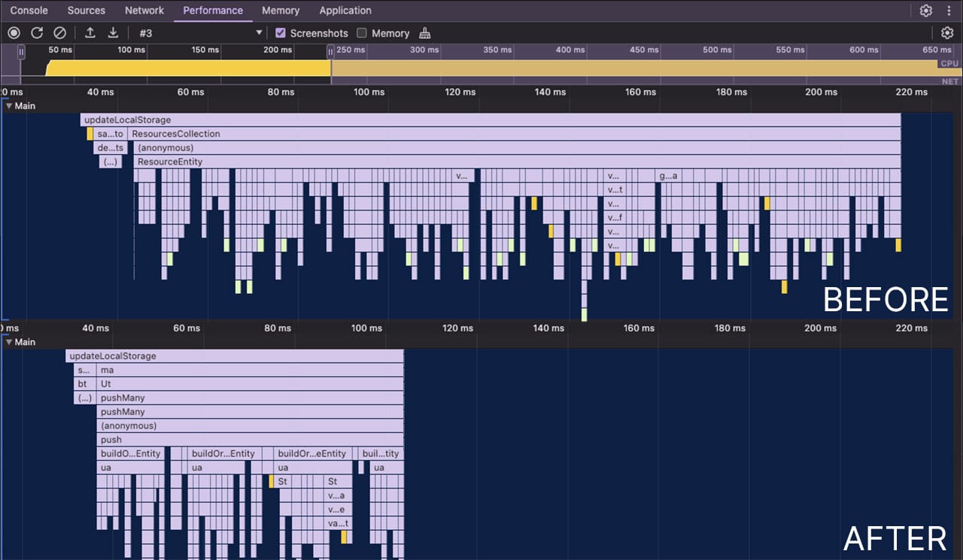Click the reload and record icon
This screenshot has height=560, width=963.
pyautogui.click(x=37, y=33)
